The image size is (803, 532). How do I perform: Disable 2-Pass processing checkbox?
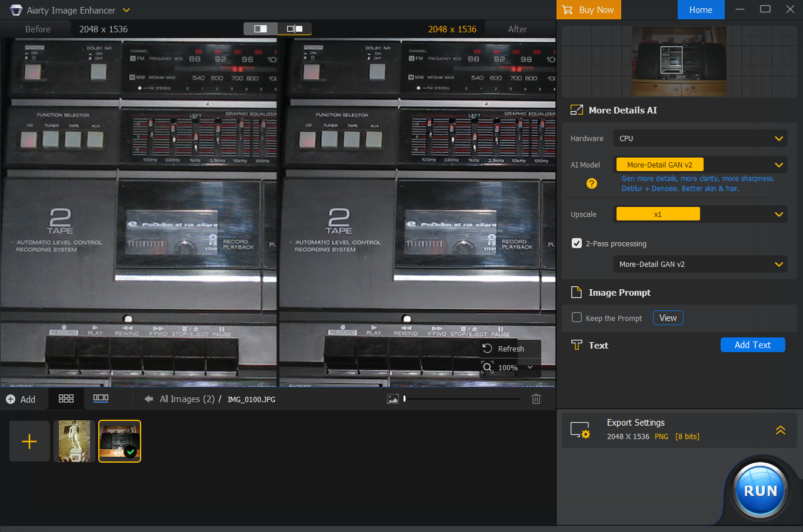tap(577, 243)
